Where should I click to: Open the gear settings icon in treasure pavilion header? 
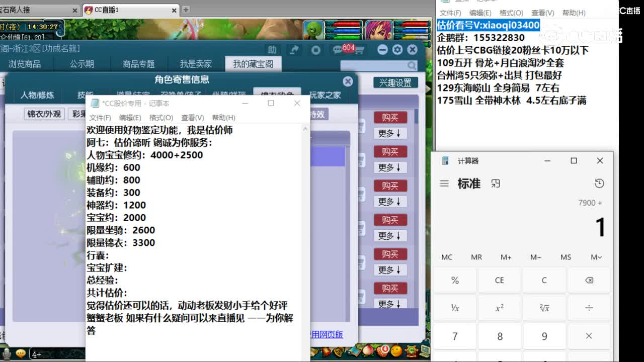(397, 49)
